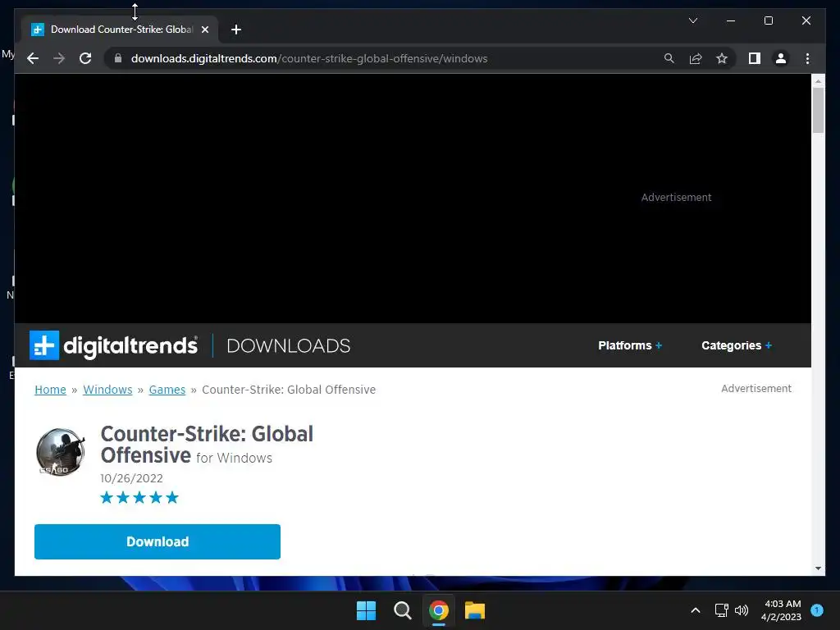This screenshot has height=630, width=840.
Task: Maximize the Chrome window
Action: [768, 21]
